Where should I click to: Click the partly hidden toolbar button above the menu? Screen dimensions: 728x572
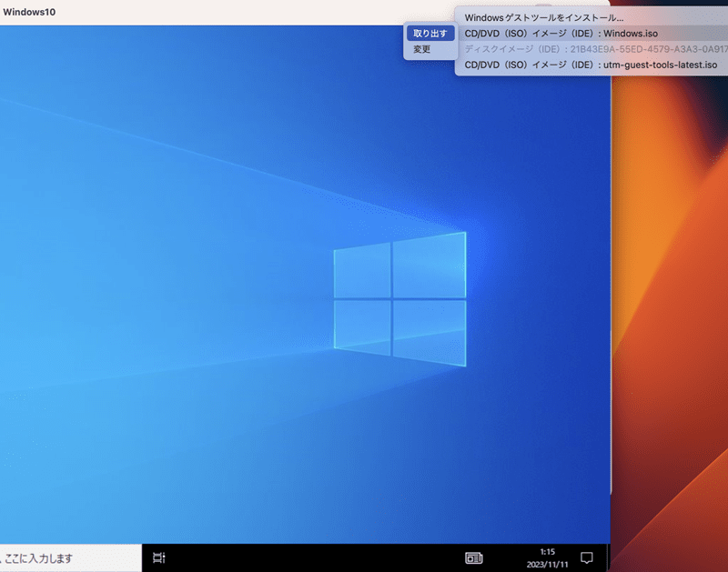542,6
